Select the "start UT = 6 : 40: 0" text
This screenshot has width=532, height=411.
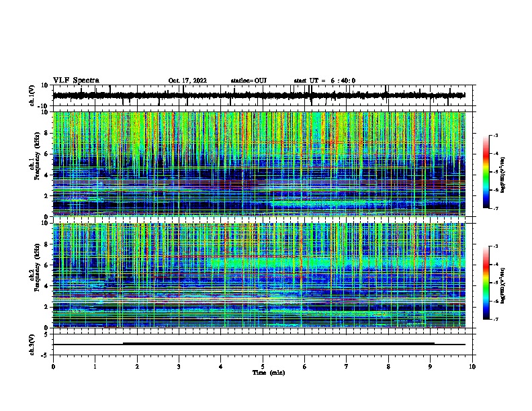[324, 81]
